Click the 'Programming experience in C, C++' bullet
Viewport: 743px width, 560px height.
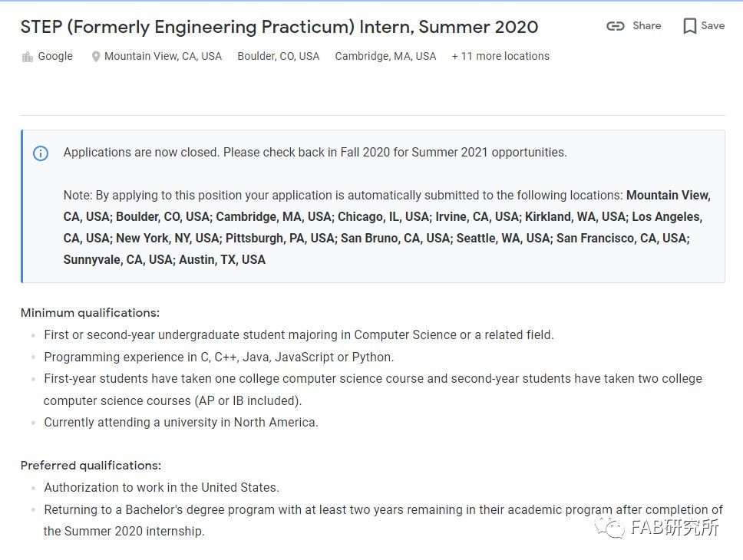(x=219, y=357)
